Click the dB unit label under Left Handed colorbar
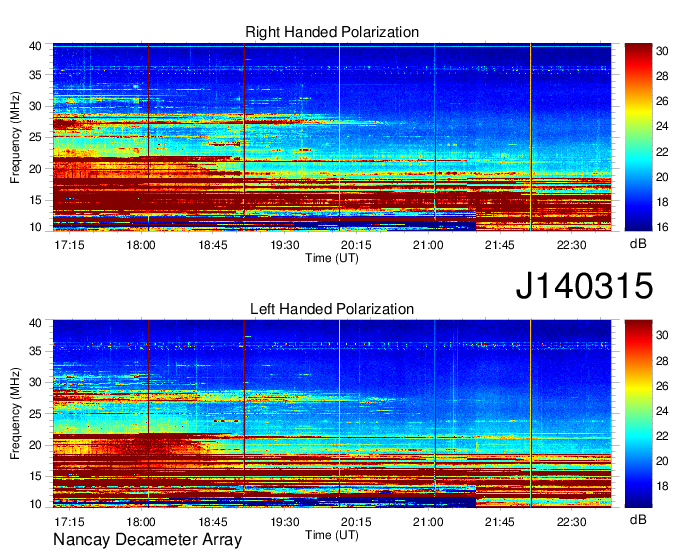680x552 pixels. coord(638,520)
